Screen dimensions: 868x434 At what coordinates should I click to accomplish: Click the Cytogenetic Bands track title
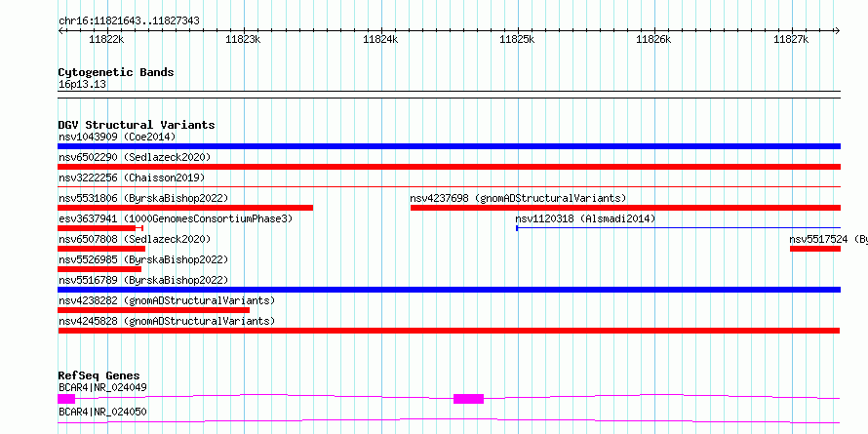click(116, 72)
